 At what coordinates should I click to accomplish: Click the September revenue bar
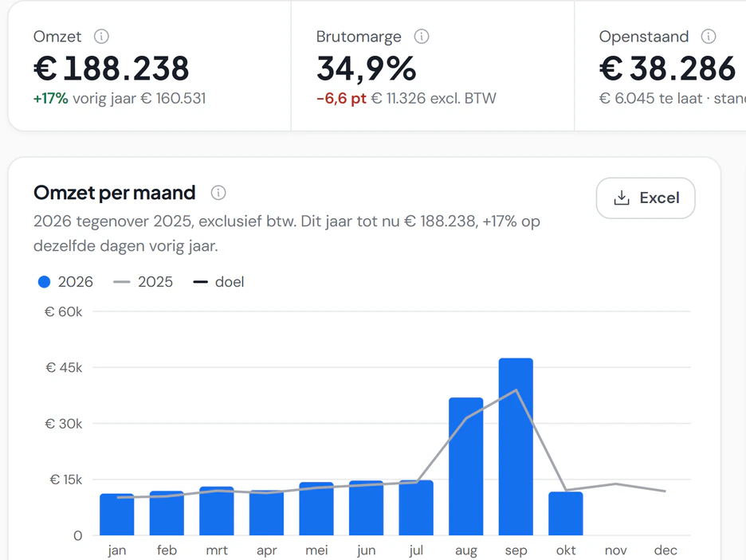point(516,447)
